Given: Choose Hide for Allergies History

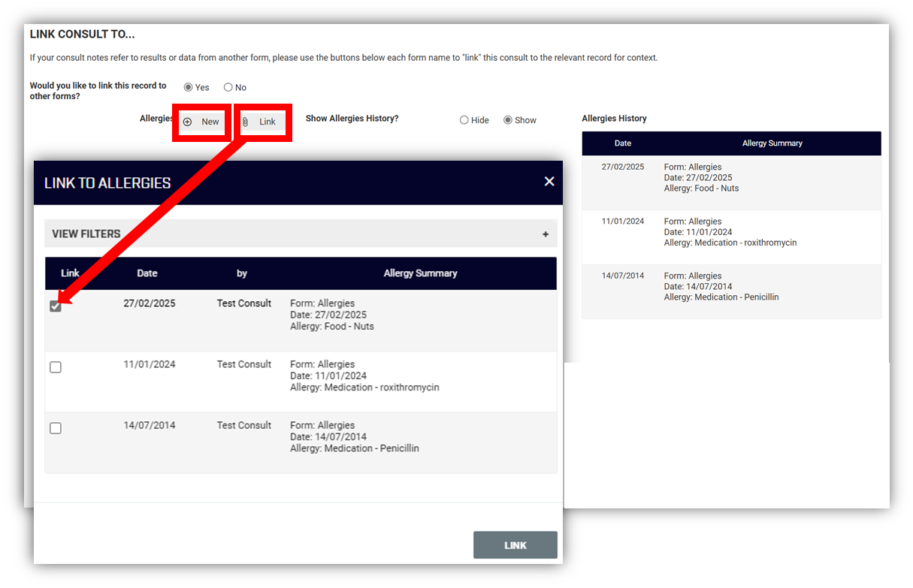Looking at the screenshot, I should (464, 120).
